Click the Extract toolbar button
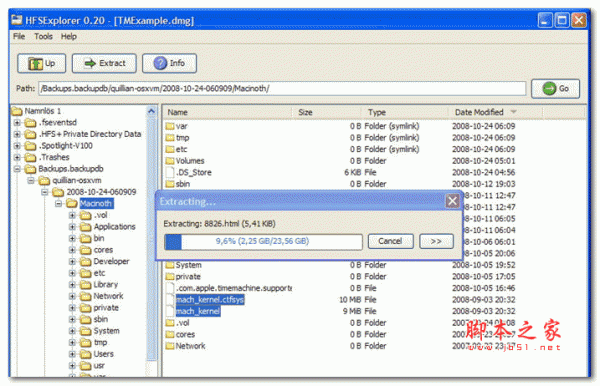The image size is (600, 386). point(104,63)
